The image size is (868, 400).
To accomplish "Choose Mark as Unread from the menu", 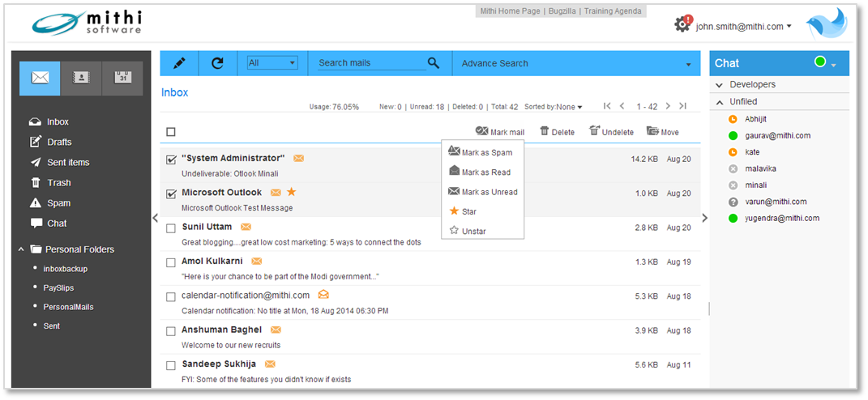I will (483, 192).
